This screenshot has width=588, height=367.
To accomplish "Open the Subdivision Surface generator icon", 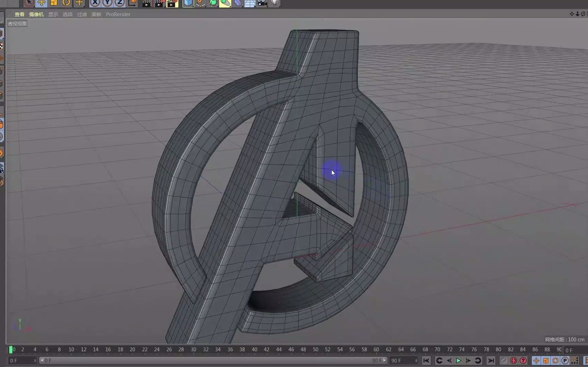I will pyautogui.click(x=213, y=3).
